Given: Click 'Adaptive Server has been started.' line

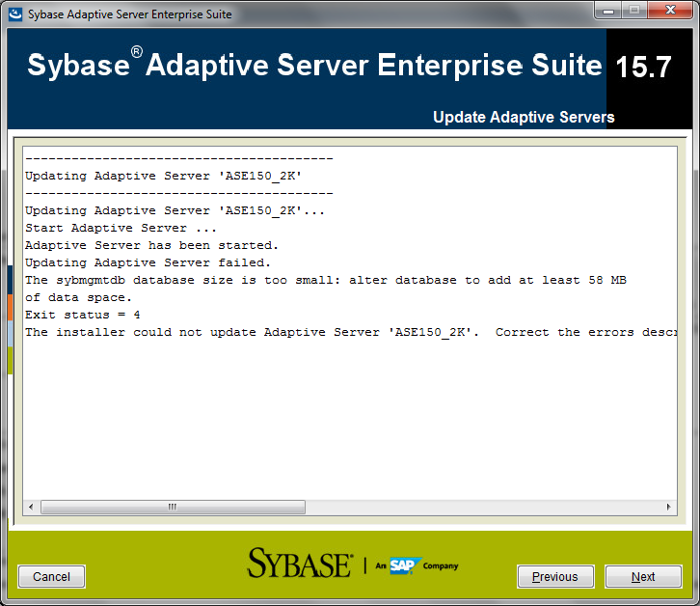Looking at the screenshot, I should pyautogui.click(x=151, y=245).
